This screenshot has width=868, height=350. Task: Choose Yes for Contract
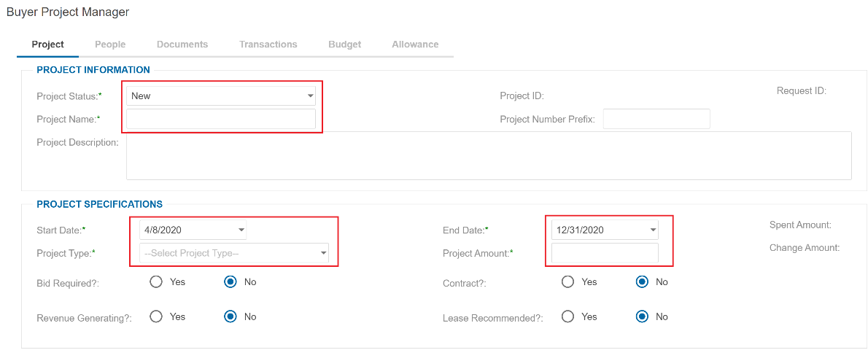point(567,282)
